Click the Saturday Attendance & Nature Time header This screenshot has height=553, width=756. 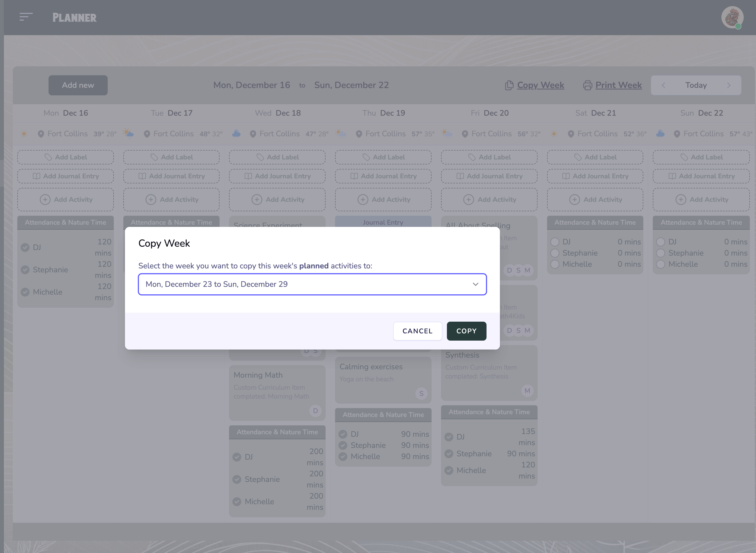[x=595, y=223]
